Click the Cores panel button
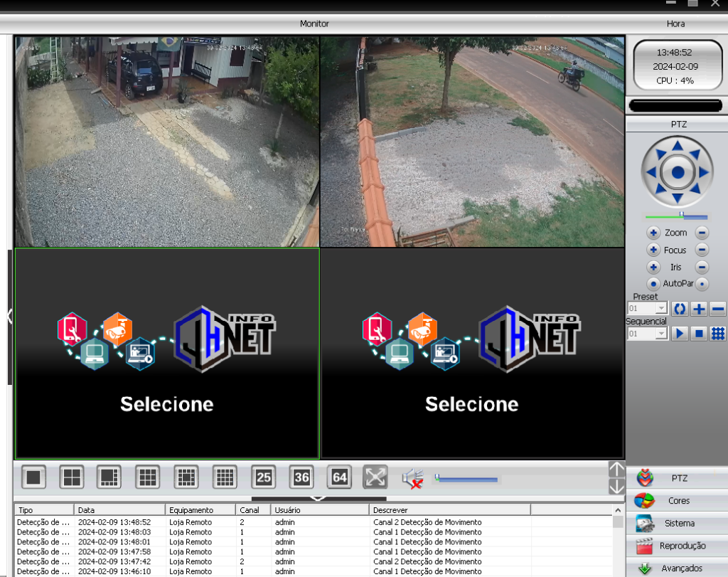Image resolution: width=728 pixels, height=577 pixels. click(x=676, y=500)
